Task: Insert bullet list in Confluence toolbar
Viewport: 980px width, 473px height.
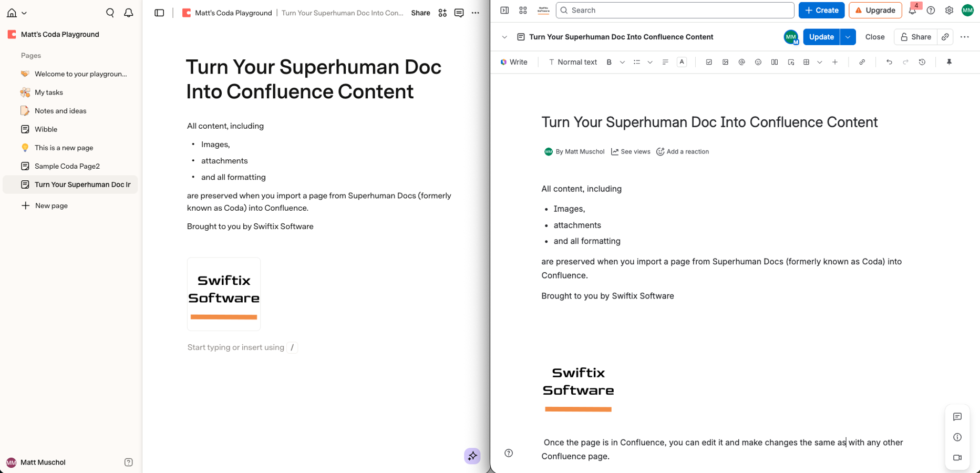Action: click(637, 62)
